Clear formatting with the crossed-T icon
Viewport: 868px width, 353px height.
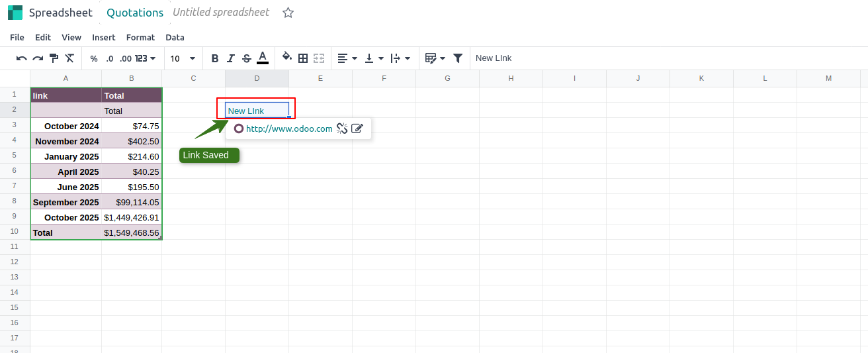(69, 58)
